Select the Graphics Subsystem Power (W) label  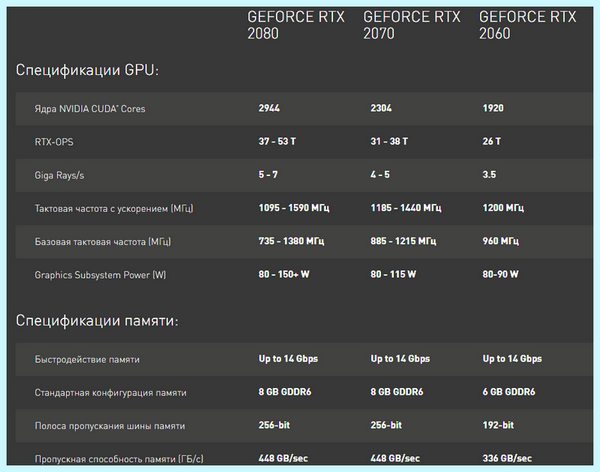pyautogui.click(x=100, y=275)
